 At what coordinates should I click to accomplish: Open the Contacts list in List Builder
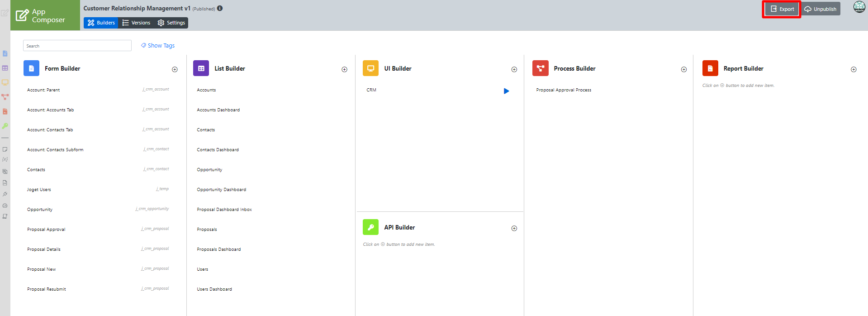[x=206, y=130]
